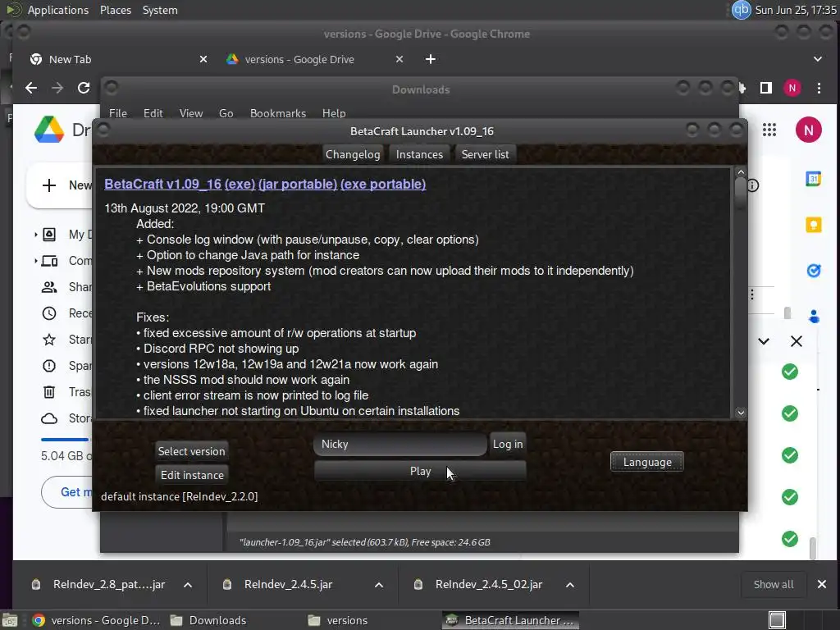
Task: Open a new Chrome tab with plus
Action: pyautogui.click(x=430, y=59)
